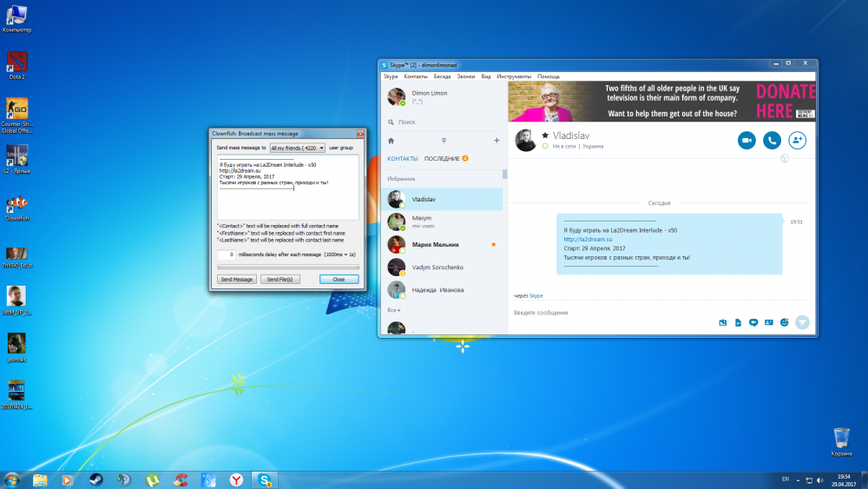Open the 'Контакты' menu in Skype
Image resolution: width=868 pixels, height=489 pixels.
click(x=416, y=76)
